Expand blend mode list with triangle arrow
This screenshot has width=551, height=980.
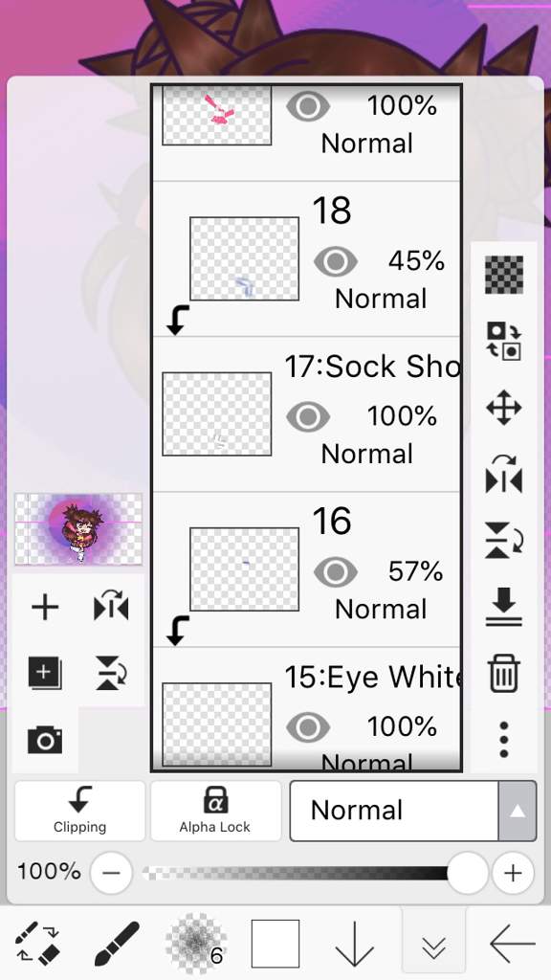pyautogui.click(x=518, y=811)
